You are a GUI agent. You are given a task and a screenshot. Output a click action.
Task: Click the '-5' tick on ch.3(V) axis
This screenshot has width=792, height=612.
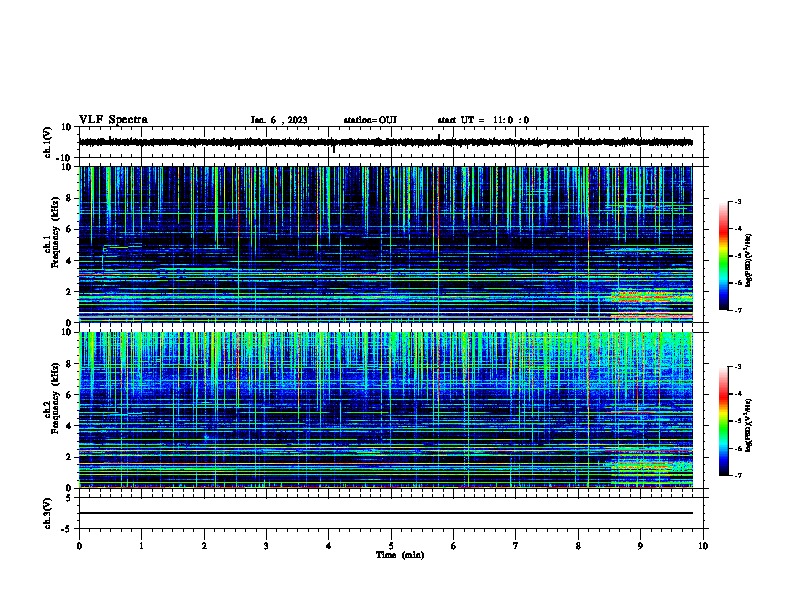point(67,529)
